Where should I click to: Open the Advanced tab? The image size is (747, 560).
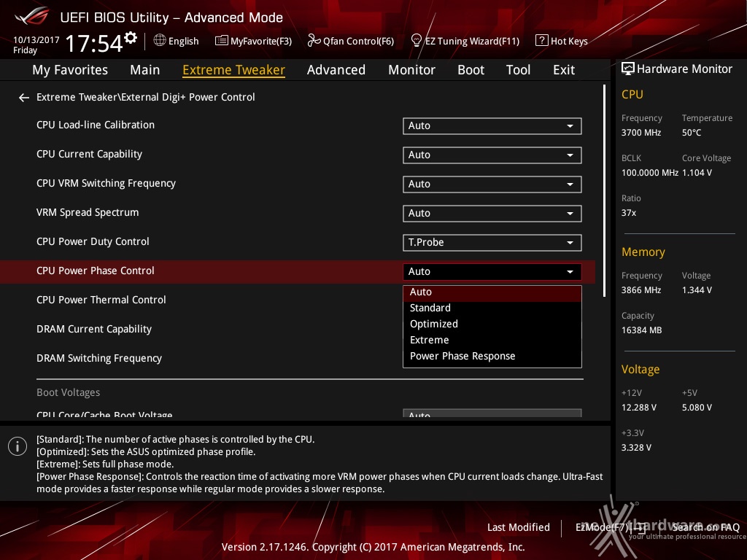pos(336,70)
